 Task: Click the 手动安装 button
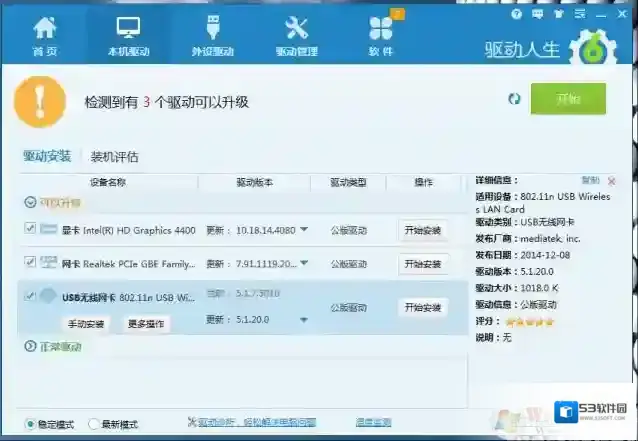pos(86,324)
